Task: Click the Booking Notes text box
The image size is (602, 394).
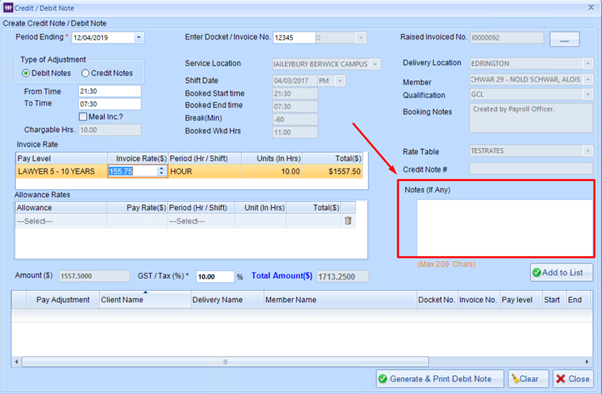Action: point(531,118)
